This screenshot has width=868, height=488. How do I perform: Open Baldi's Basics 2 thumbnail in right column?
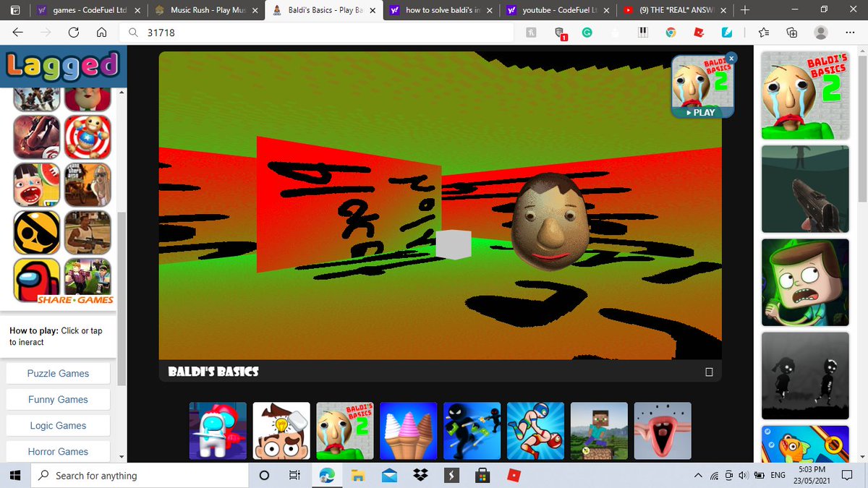(x=805, y=96)
